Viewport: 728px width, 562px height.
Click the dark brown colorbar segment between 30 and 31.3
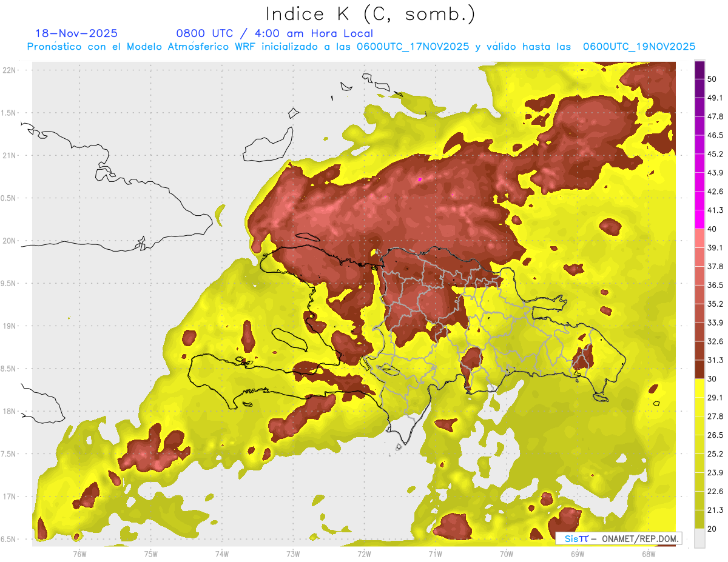(699, 369)
